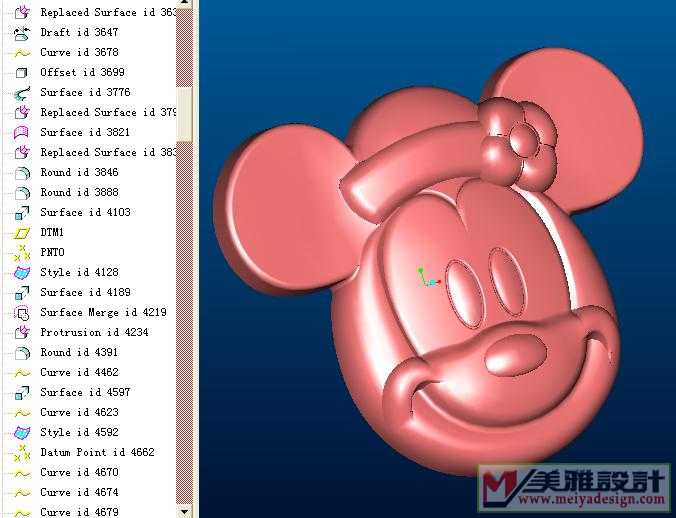Select Draft id 3647 in model tree
The width and height of the screenshot is (676, 518).
[x=79, y=33]
